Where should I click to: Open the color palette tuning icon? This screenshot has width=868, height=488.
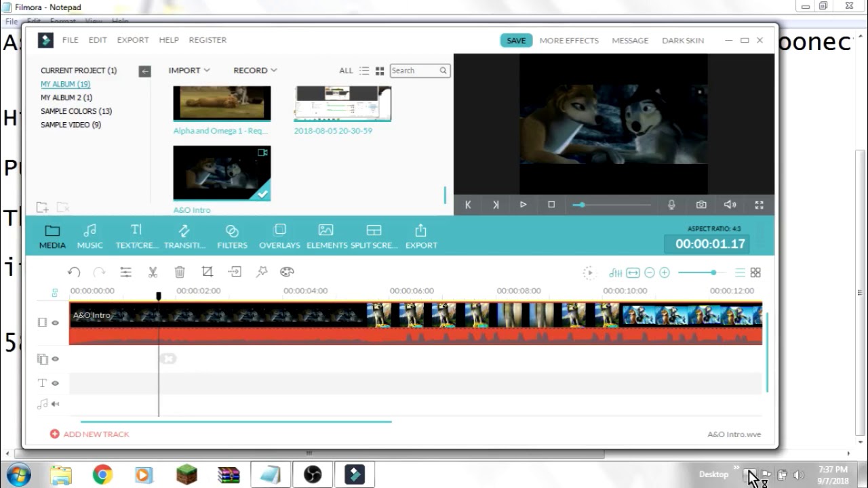pyautogui.click(x=287, y=272)
